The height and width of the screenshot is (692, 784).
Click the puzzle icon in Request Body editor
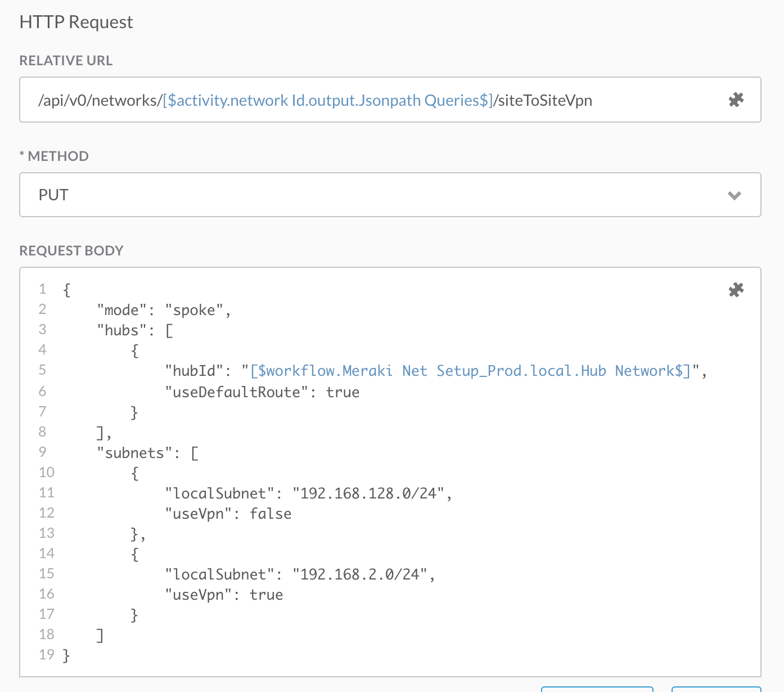(x=736, y=290)
